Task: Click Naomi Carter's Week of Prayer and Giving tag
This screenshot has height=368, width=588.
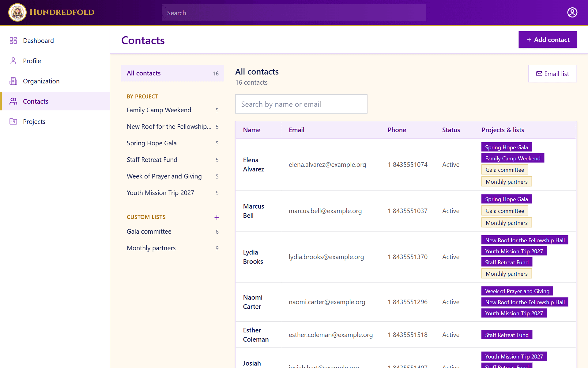Action: [517, 291]
